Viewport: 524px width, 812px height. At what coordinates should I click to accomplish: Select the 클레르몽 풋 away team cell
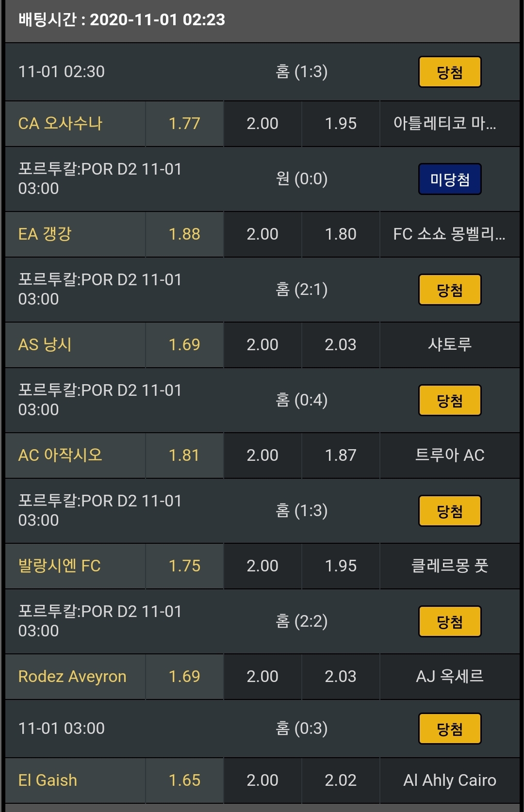450,566
